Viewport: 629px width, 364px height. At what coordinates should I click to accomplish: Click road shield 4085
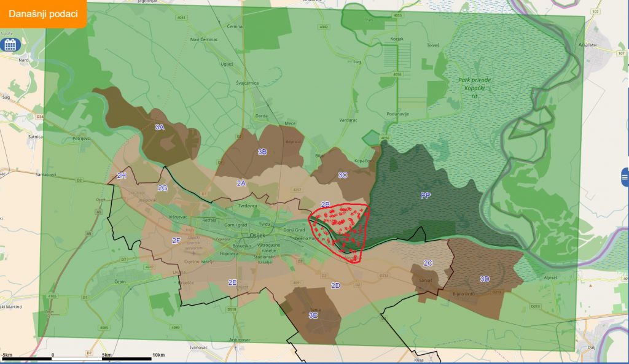104,328
